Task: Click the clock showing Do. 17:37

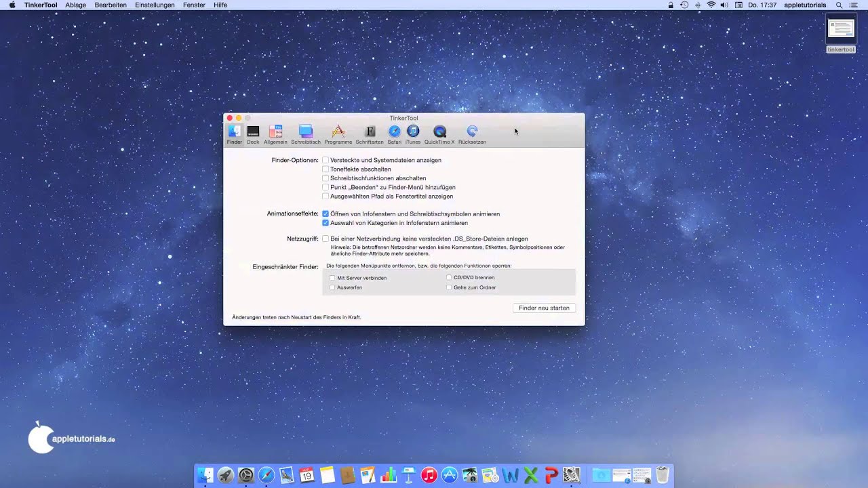Action: 762,5
